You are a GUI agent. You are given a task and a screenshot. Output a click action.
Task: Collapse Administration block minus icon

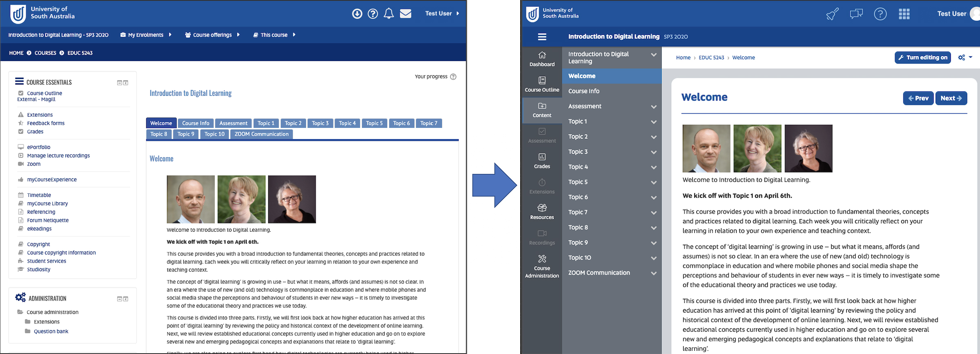(120, 299)
